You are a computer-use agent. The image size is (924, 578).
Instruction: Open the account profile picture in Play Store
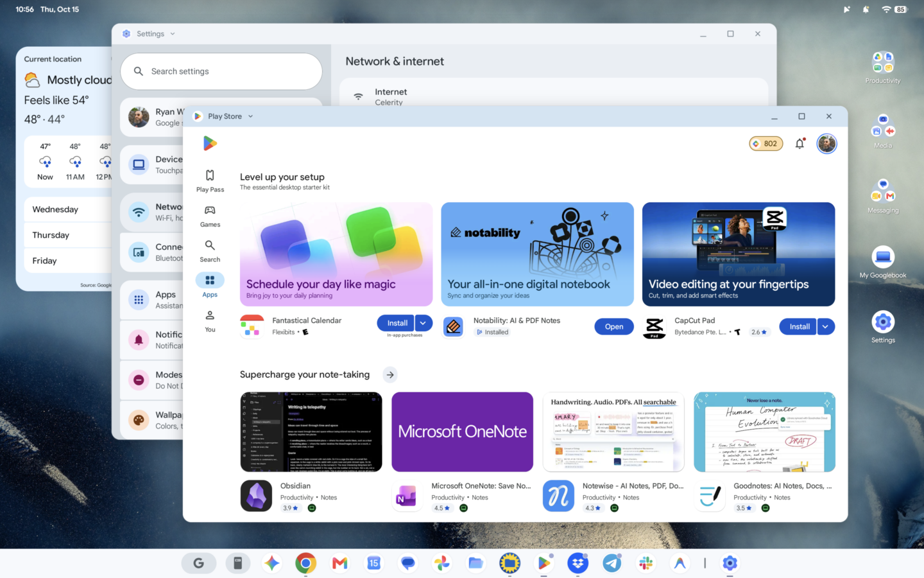coord(826,144)
